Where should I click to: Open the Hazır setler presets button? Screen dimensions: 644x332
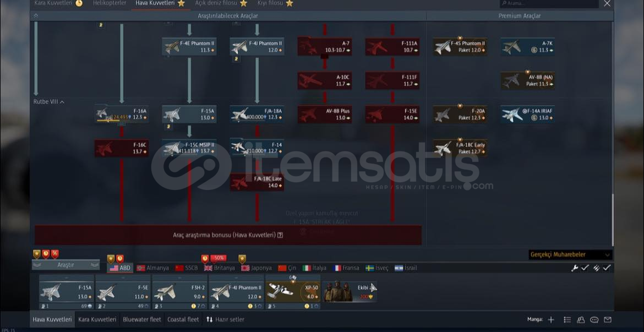[225, 319]
